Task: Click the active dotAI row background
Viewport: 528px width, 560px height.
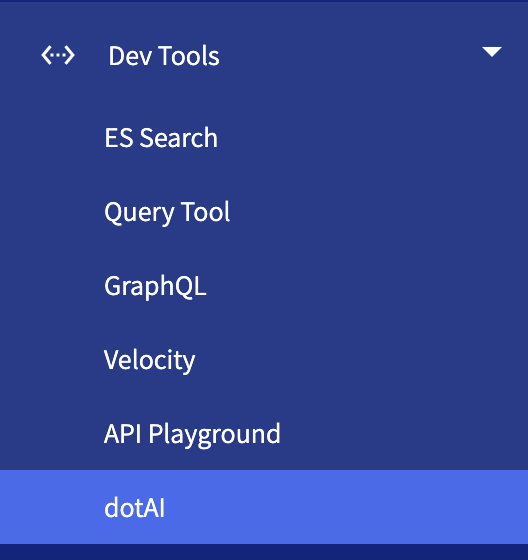Action: pos(264,507)
